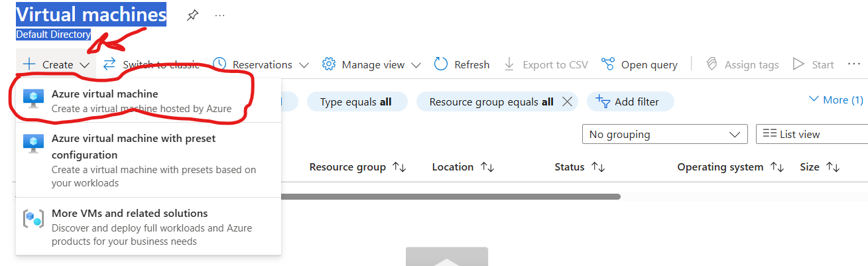Viewport: 868px width, 266px height.
Task: Click the Start play icon
Action: tap(798, 64)
